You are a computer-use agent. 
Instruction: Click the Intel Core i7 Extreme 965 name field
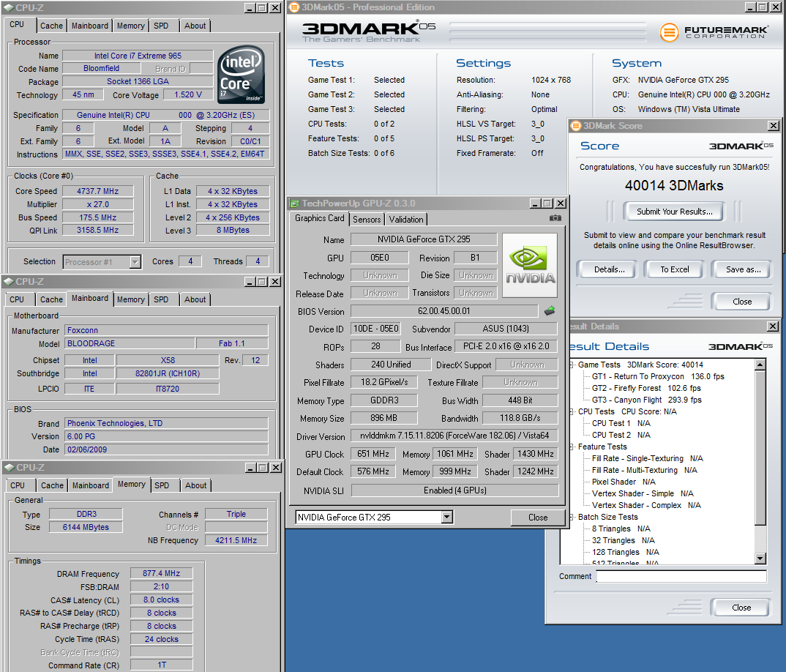[138, 56]
